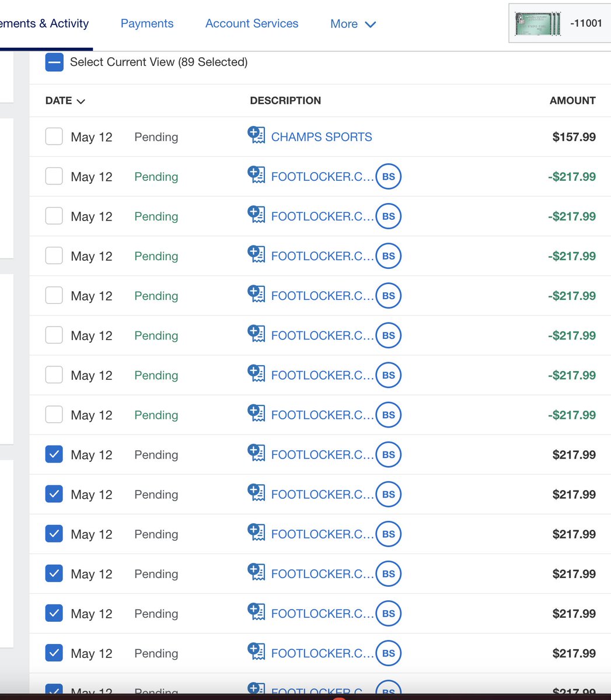
Task: Open the Account Services menu
Action: pyautogui.click(x=252, y=24)
